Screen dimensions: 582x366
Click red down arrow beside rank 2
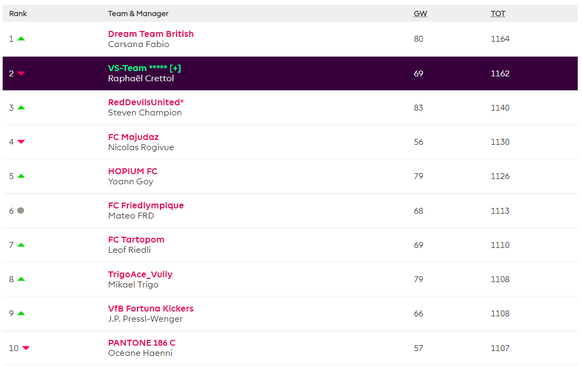pos(21,73)
